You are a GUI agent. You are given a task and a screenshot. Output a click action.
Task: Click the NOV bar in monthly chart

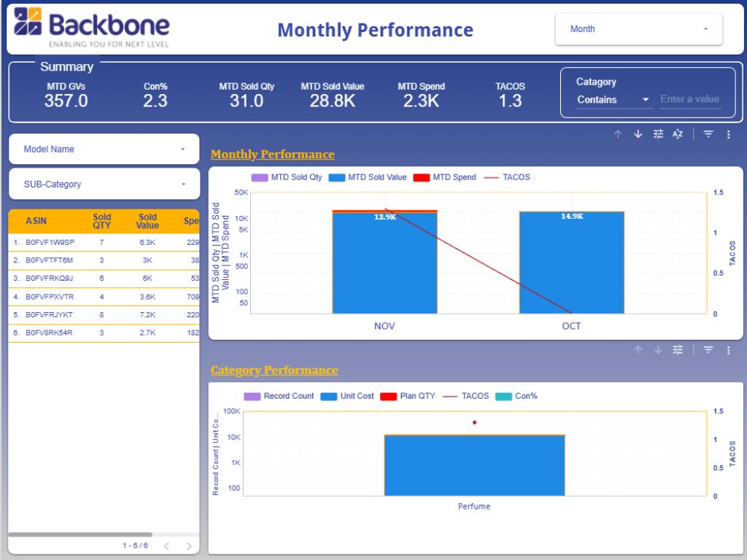(384, 262)
